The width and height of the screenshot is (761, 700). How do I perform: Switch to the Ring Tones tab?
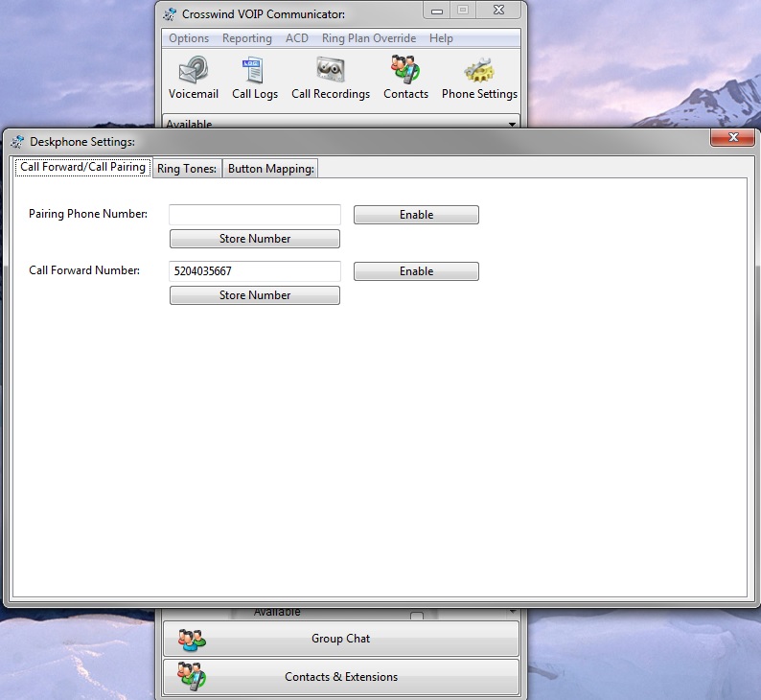point(187,169)
